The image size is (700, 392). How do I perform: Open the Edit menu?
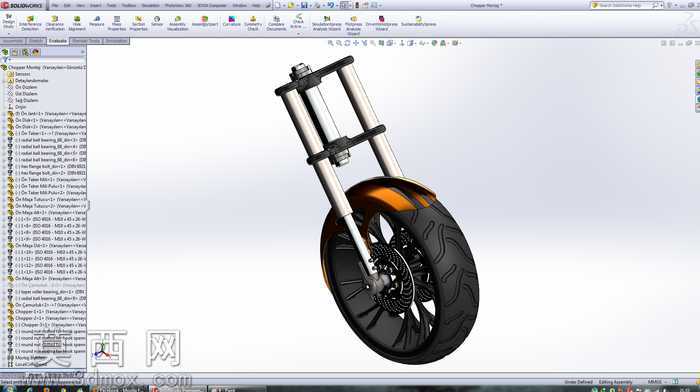tap(67, 5)
